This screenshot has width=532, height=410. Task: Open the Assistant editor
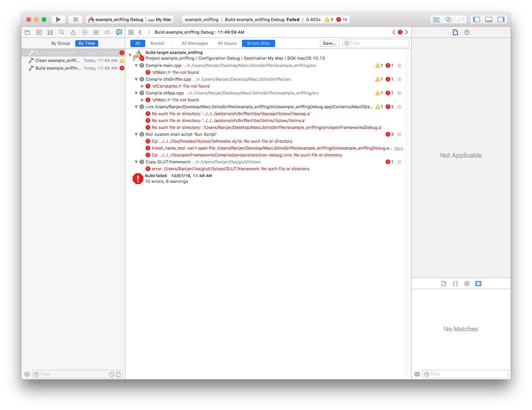pyautogui.click(x=449, y=19)
